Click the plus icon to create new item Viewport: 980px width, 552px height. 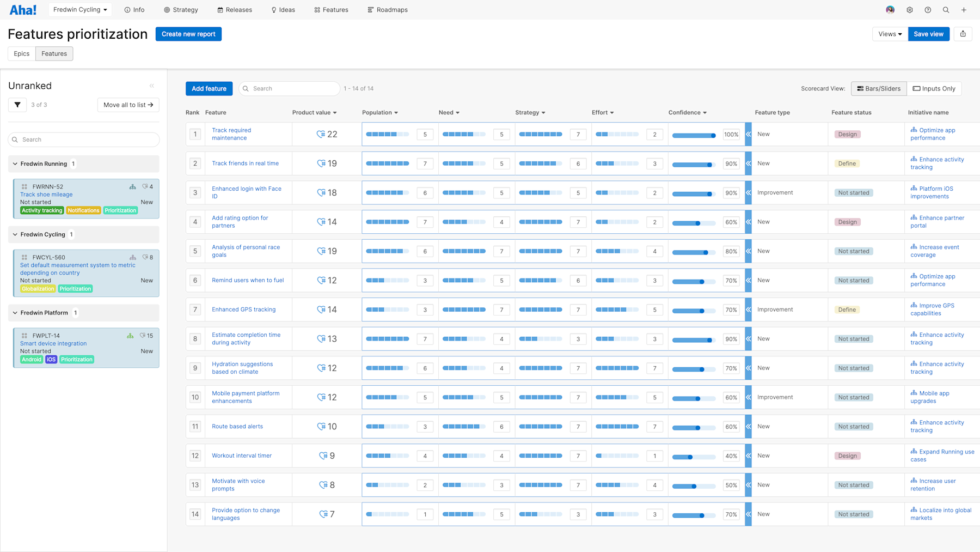964,10
